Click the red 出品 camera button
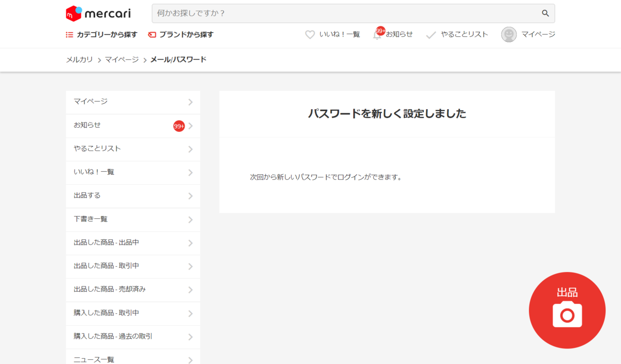Image resolution: width=621 pixels, height=364 pixels. 567,310
